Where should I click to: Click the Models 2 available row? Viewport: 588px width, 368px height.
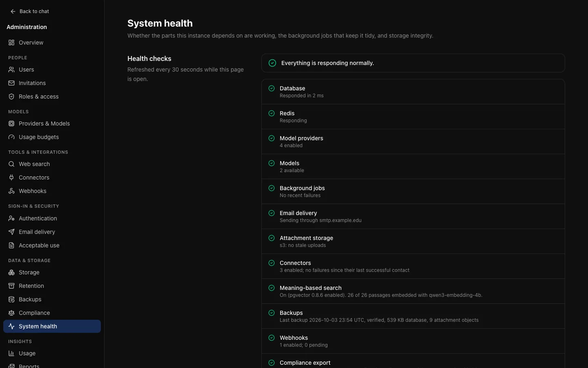413,166
